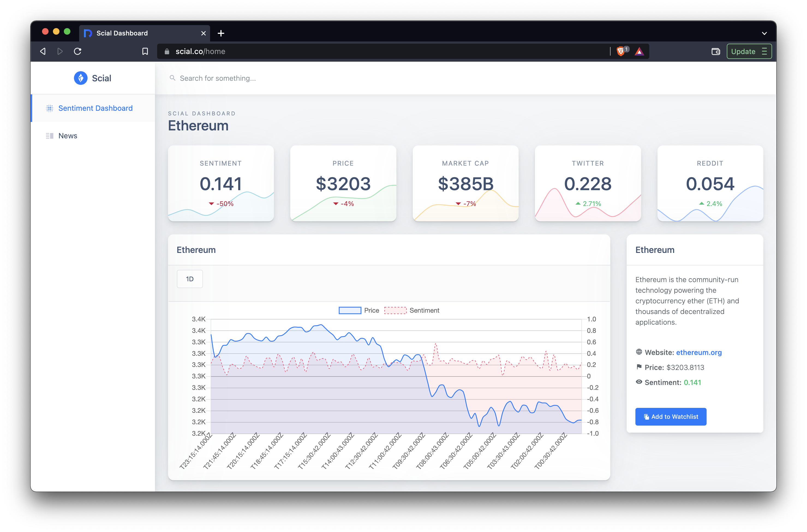Open the Brave wallet icon
The width and height of the screenshot is (807, 532).
[716, 51]
